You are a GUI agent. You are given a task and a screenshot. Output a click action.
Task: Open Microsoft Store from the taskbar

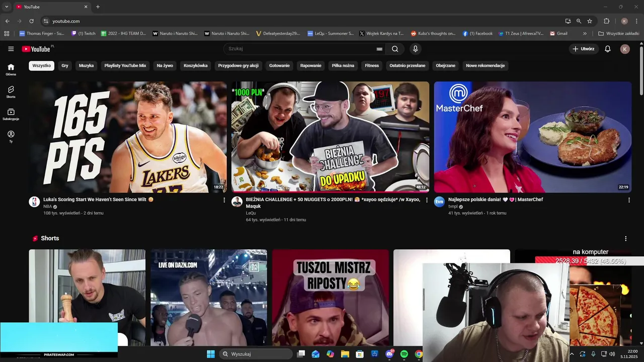360,354
